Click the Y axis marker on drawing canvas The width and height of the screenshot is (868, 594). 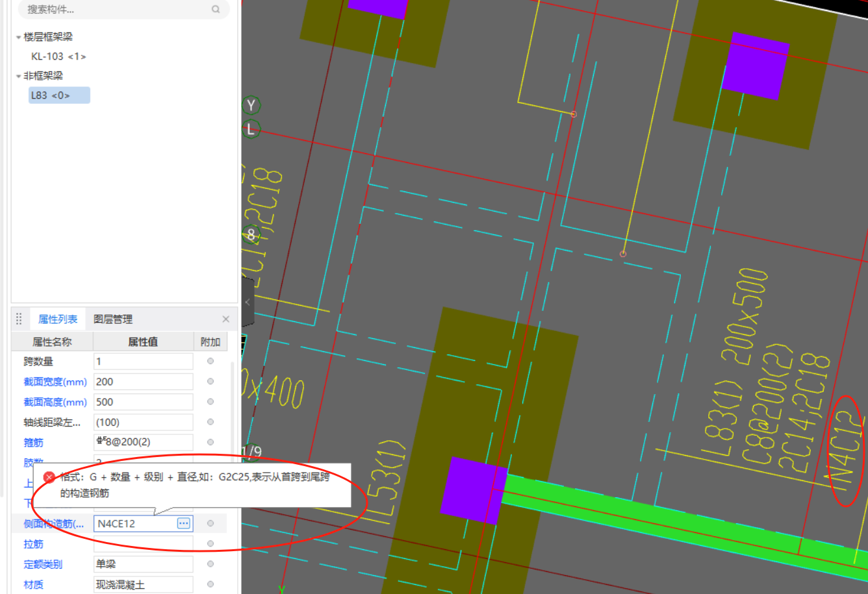(x=251, y=105)
